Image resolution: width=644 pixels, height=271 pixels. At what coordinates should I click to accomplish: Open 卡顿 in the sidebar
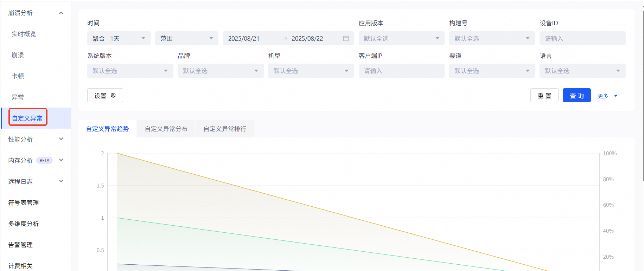pyautogui.click(x=18, y=76)
